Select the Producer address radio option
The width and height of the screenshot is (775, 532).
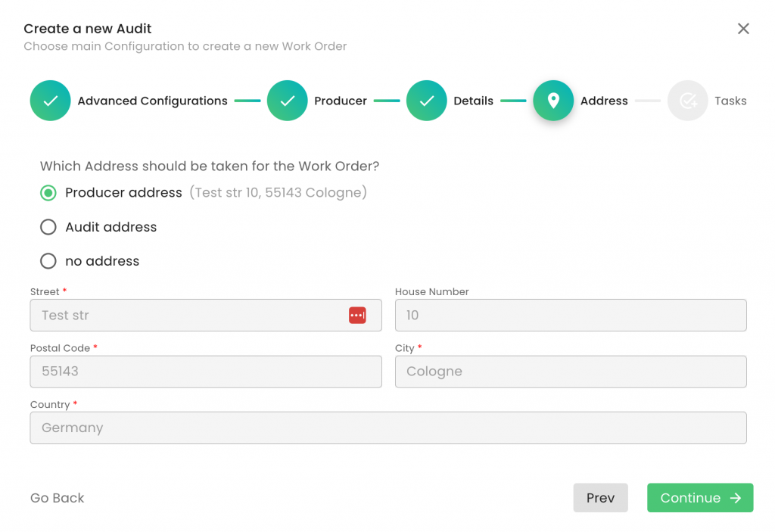click(x=48, y=193)
